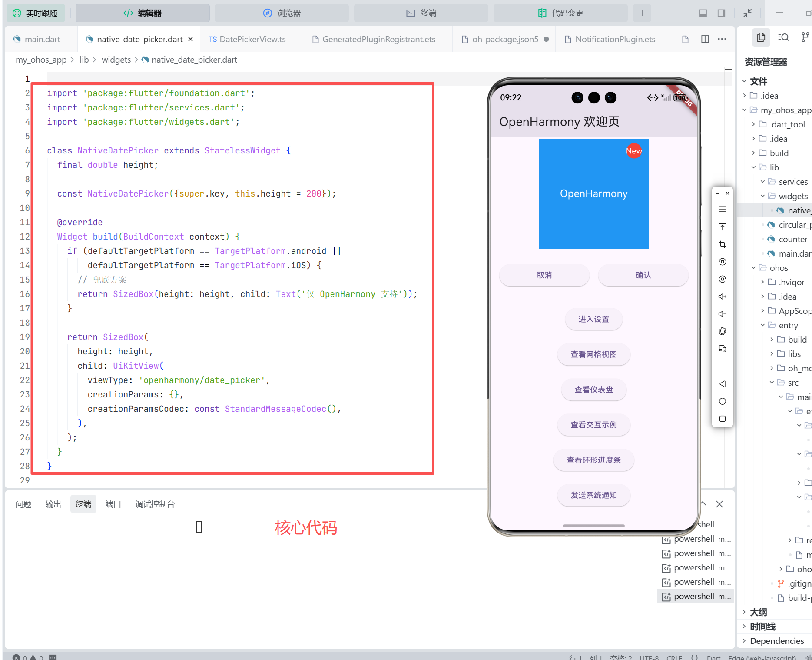
Task: Expand the build folder under my_ohos_app
Action: (753, 153)
